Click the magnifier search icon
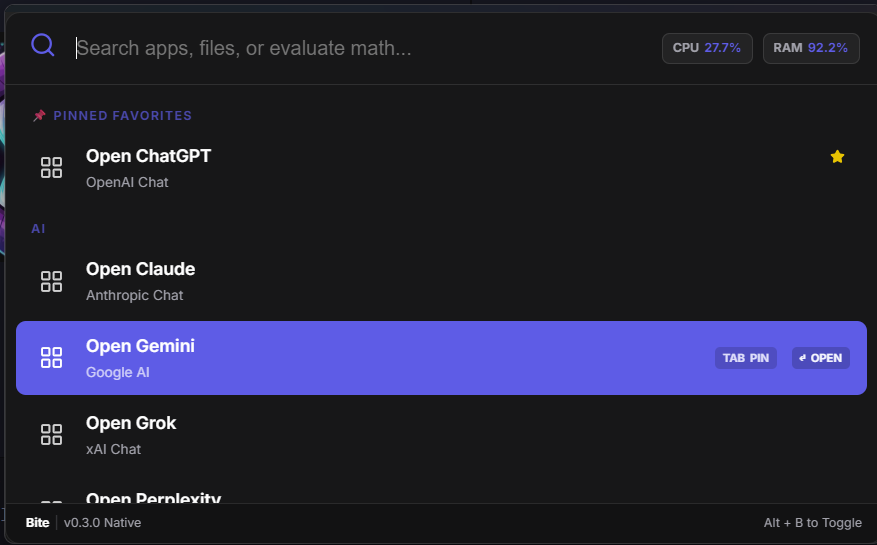 42,45
